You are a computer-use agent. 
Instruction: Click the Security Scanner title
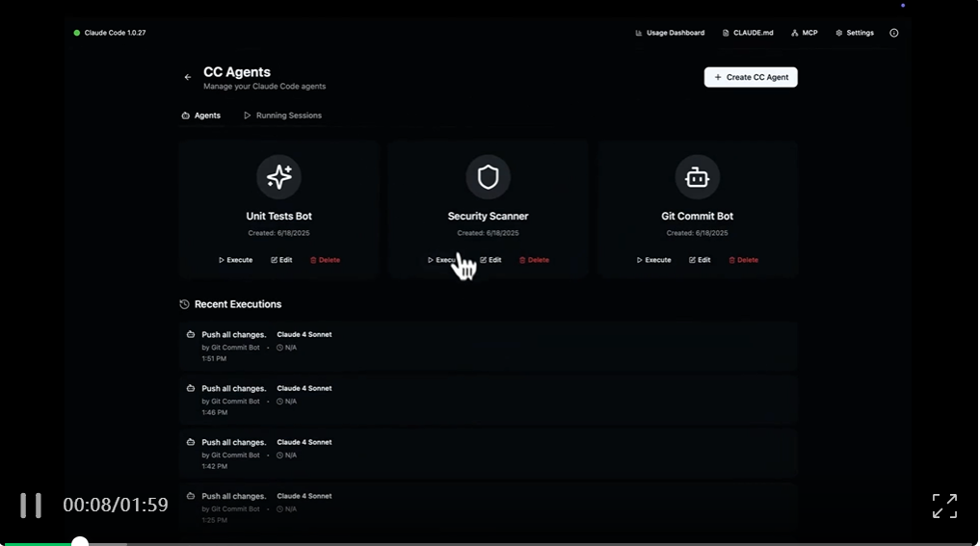click(x=489, y=216)
